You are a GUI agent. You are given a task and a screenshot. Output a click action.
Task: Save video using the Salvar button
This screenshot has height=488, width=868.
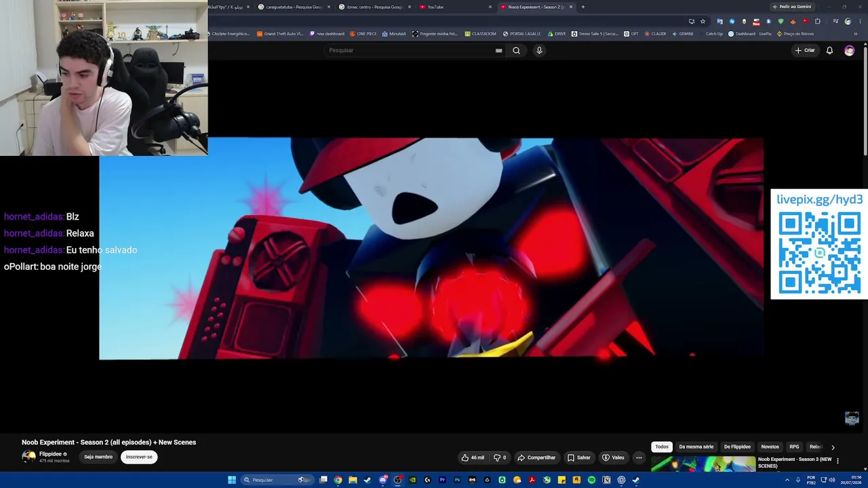(x=579, y=457)
